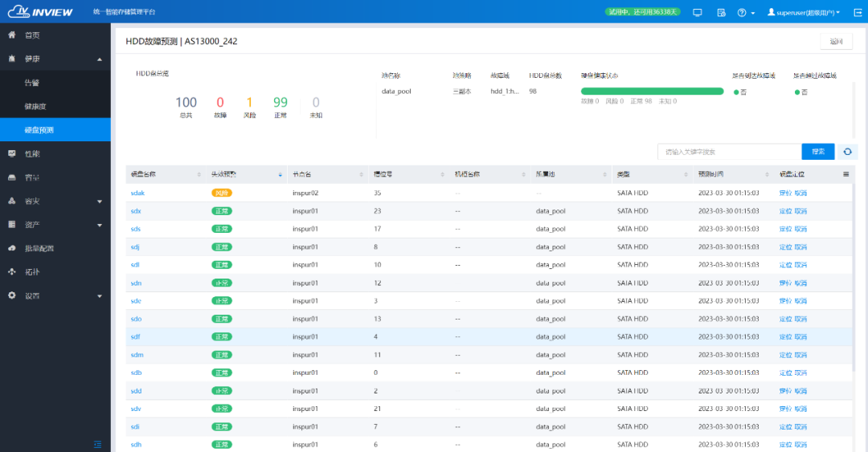Sort by 硬盘名称 column sort arrows

coord(199,174)
